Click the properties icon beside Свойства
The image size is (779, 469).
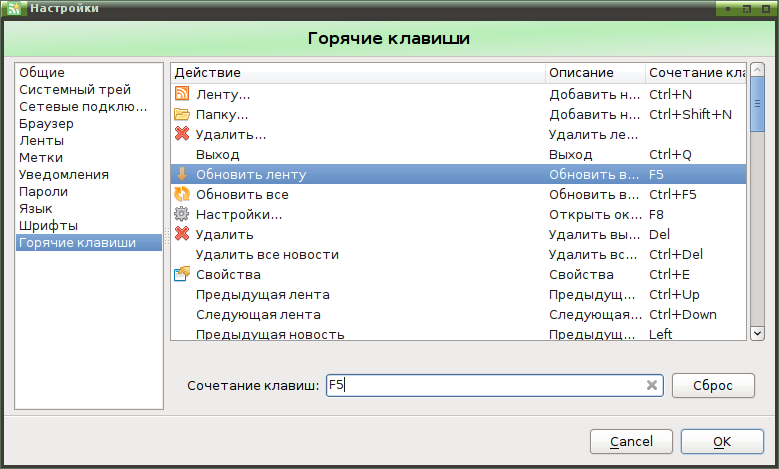point(182,273)
